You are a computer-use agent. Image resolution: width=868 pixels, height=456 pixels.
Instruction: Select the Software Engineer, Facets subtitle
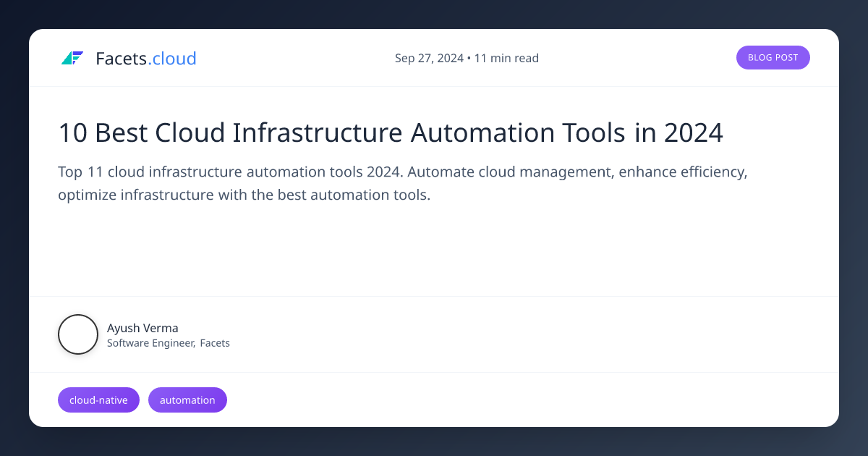[x=169, y=342]
